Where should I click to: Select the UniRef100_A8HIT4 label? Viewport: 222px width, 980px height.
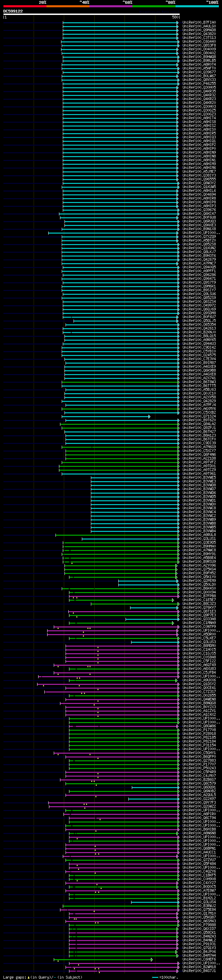(199, 118)
